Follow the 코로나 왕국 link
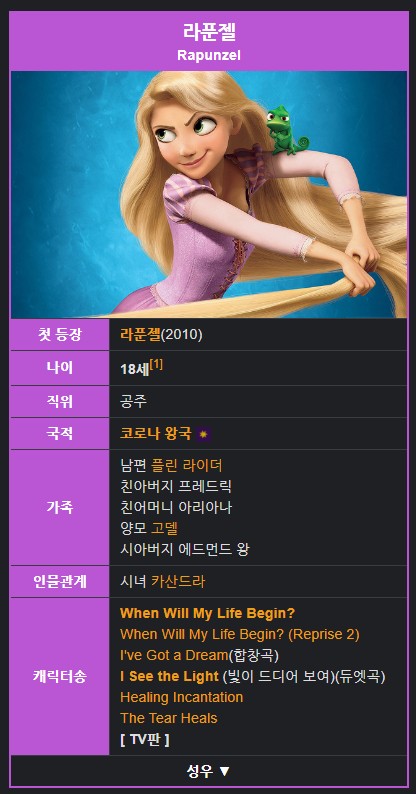This screenshot has width=416, height=794. click(156, 433)
